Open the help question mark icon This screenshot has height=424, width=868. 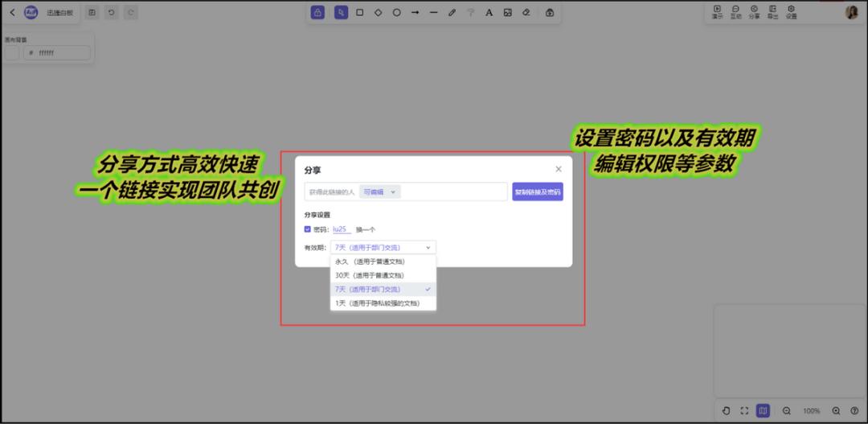[x=854, y=410]
